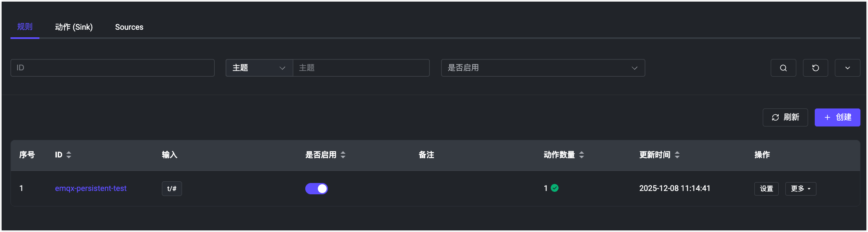Select the 规则 tab
The width and height of the screenshot is (868, 232).
pyautogui.click(x=25, y=27)
